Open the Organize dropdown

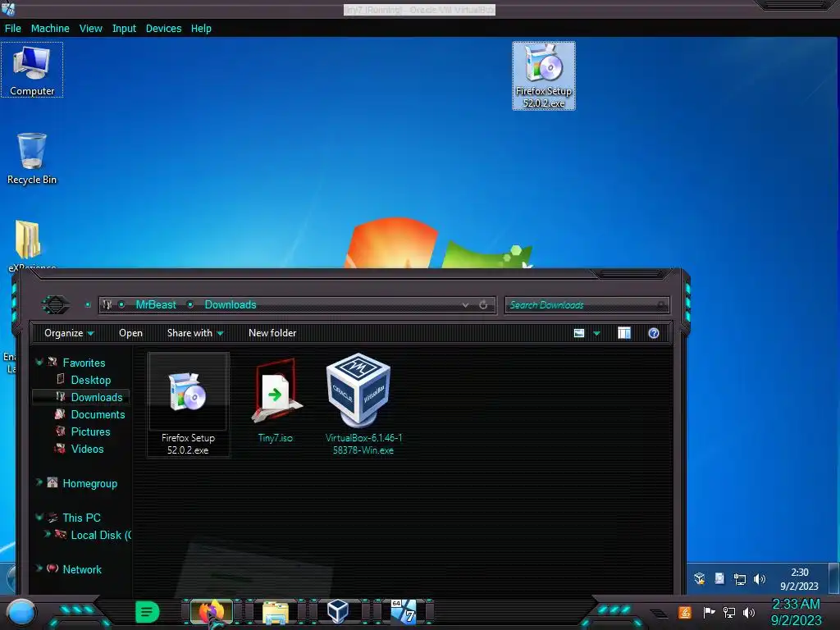pos(69,333)
